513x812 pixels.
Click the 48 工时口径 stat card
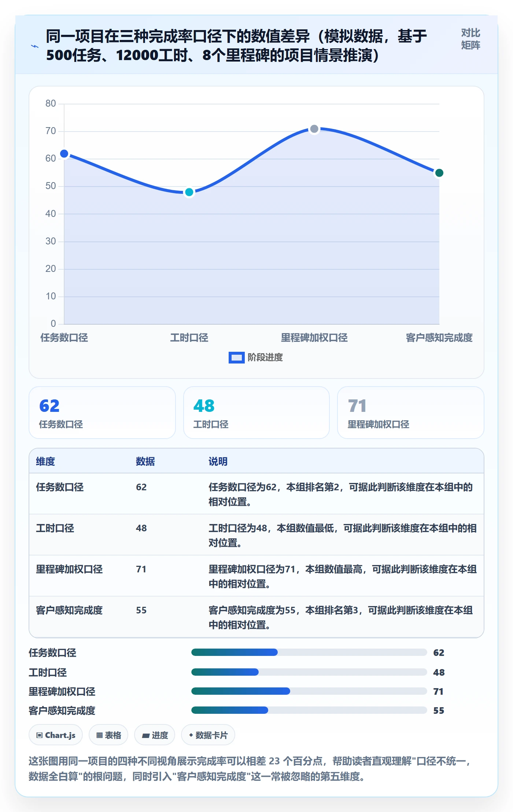[x=256, y=413]
